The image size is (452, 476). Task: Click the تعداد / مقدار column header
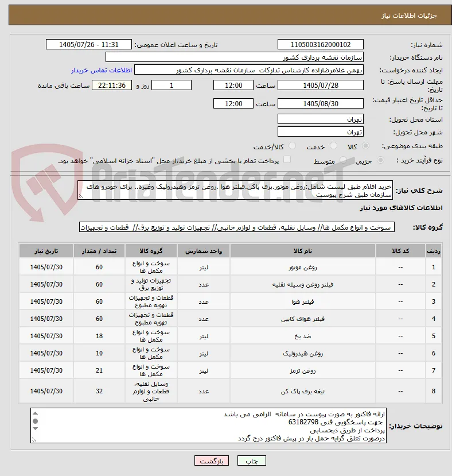tap(99, 251)
